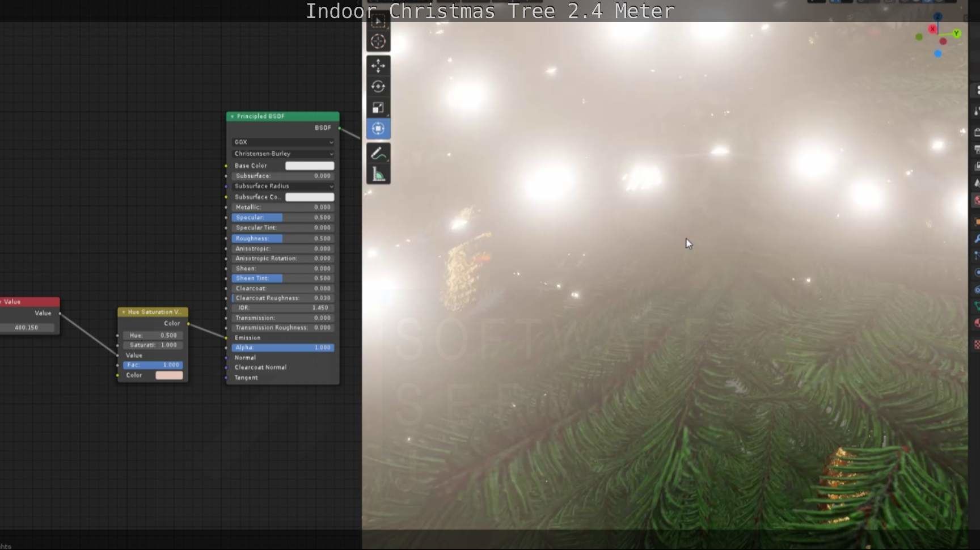
Task: Click the Normal label on Principled BSDF
Action: coord(245,358)
